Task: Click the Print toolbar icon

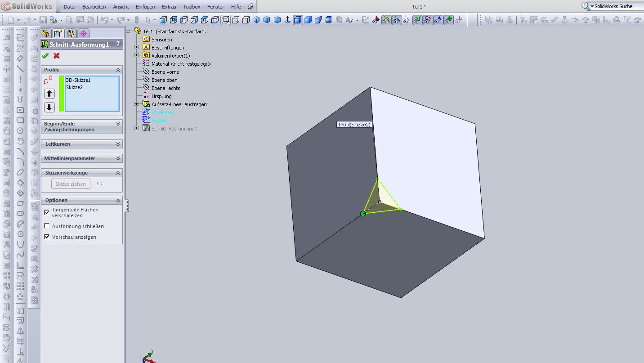Action: (54, 20)
